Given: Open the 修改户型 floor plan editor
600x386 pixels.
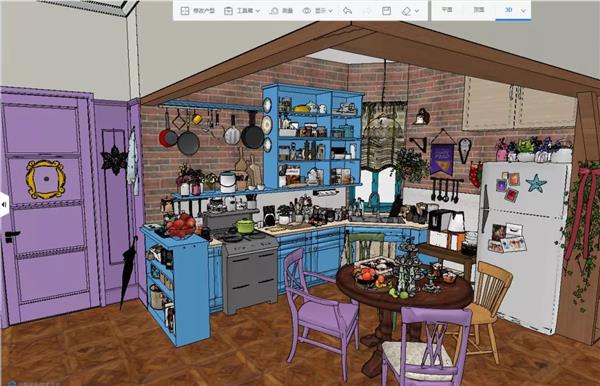Looking at the screenshot, I should [197, 11].
